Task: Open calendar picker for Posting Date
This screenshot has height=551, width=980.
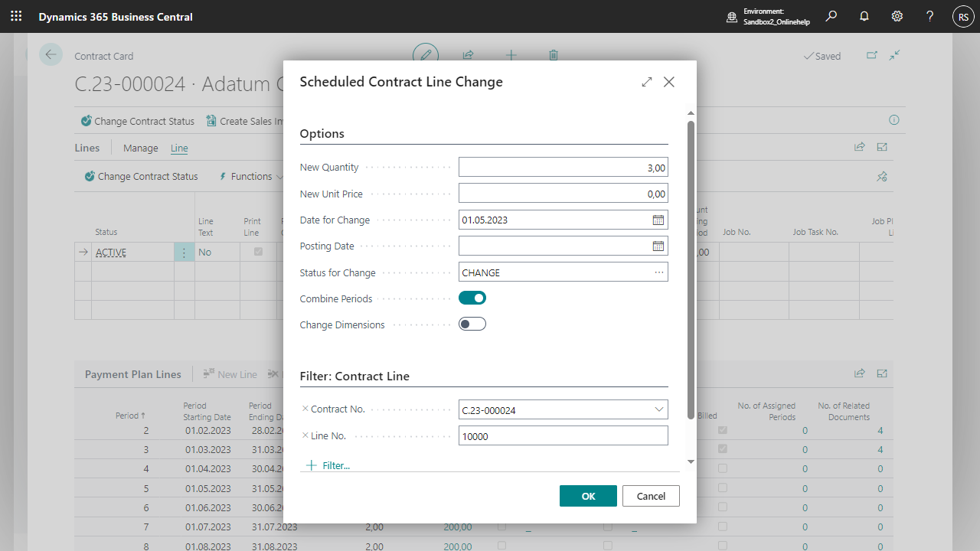Action: (658, 246)
